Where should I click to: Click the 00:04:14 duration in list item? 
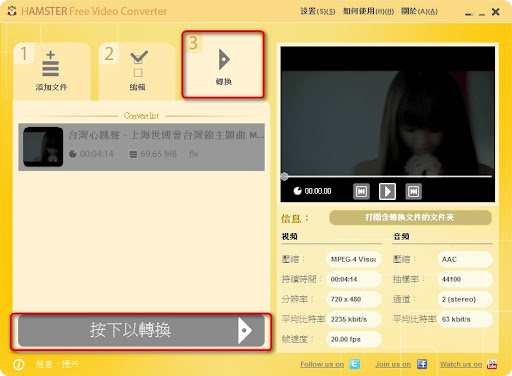point(97,154)
